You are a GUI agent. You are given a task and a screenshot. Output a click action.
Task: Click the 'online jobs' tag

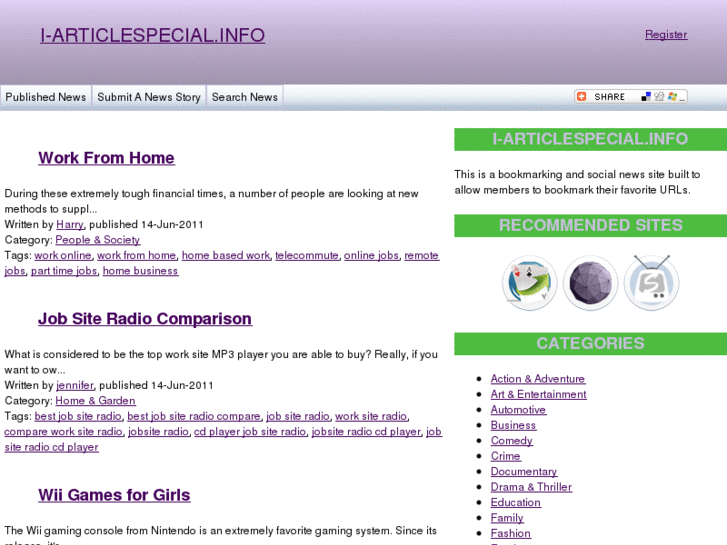point(371,255)
